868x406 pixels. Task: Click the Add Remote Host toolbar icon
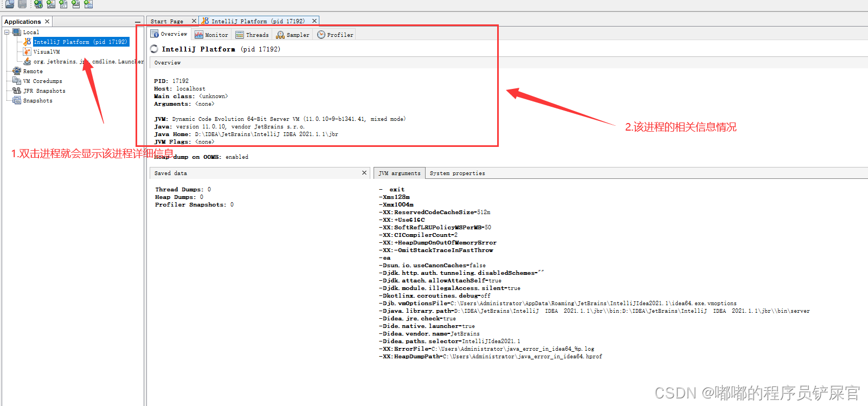point(38,4)
